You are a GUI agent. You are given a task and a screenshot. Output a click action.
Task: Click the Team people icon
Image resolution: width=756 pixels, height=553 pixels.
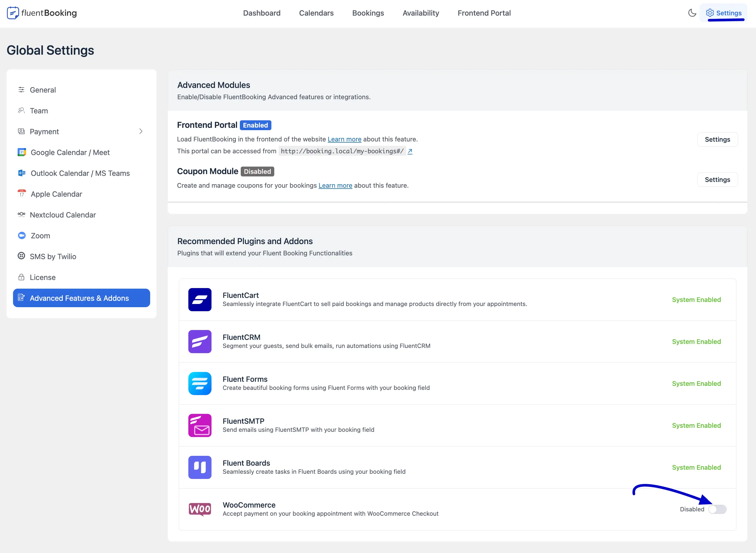(21, 110)
